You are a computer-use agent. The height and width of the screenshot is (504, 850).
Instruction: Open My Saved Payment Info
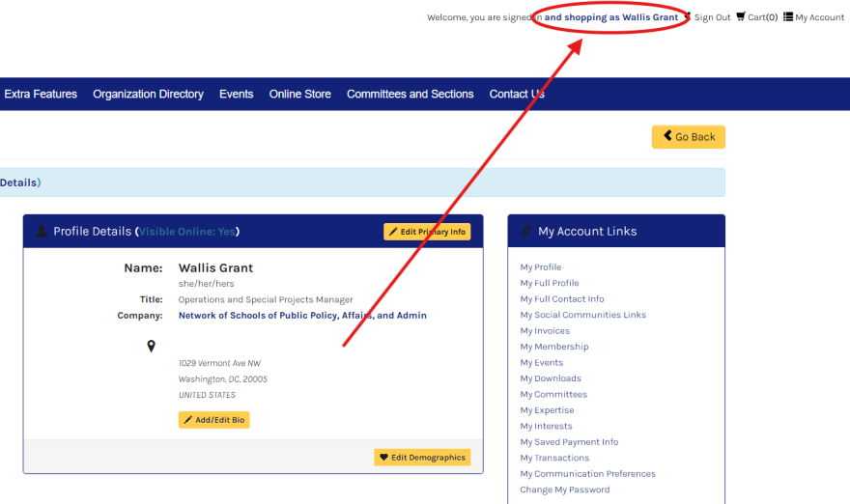pos(569,442)
